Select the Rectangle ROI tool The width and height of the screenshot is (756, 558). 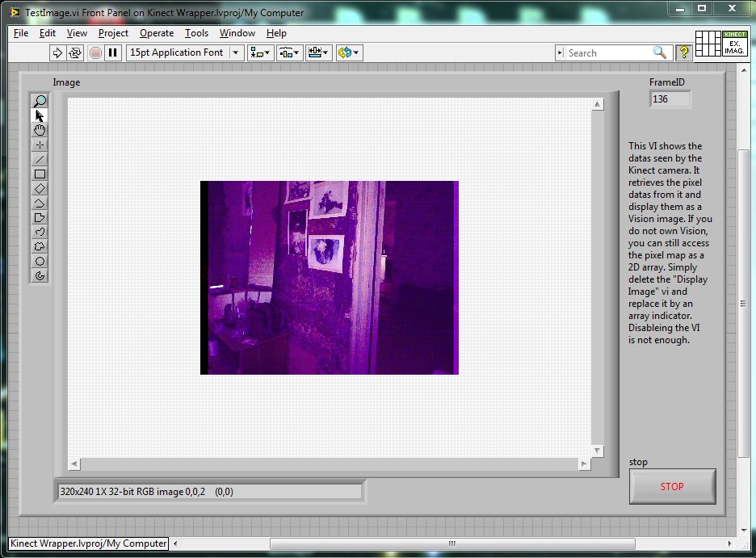[x=40, y=174]
